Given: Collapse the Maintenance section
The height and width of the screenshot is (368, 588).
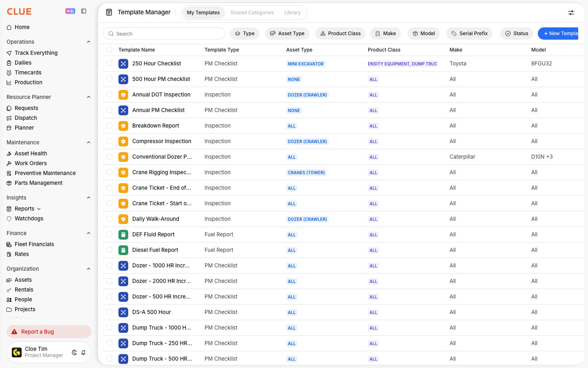Looking at the screenshot, I should (89, 142).
